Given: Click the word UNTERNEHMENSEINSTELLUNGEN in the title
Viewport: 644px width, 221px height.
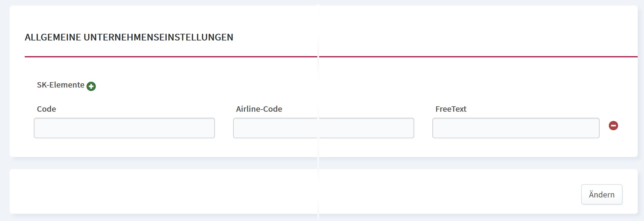Looking at the screenshot, I should click(x=159, y=37).
